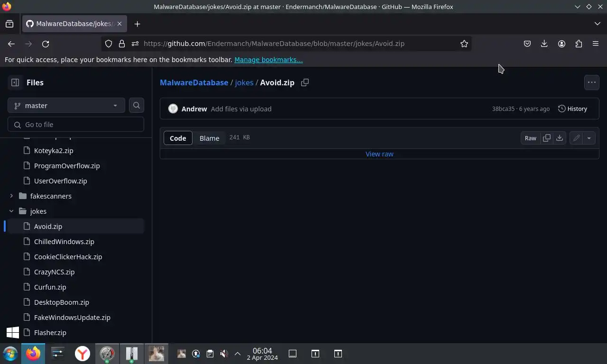This screenshot has height=364, width=607.
Task: Copy raw file icon button
Action: pyautogui.click(x=547, y=138)
